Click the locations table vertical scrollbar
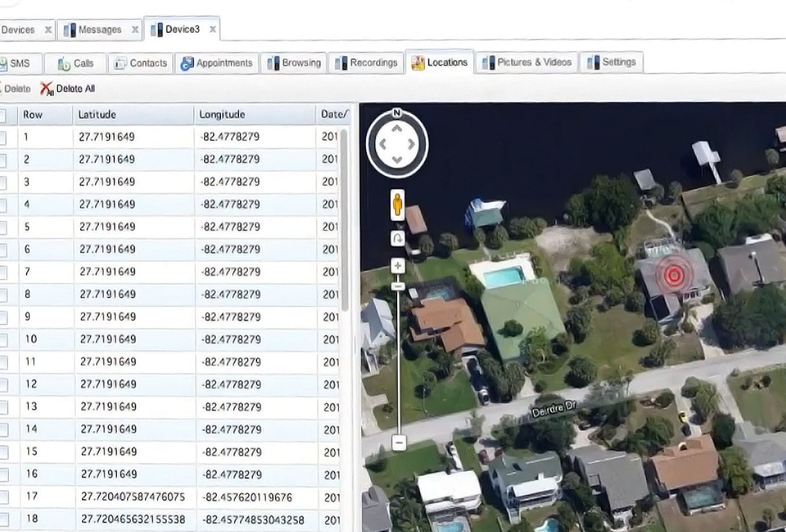786x532 pixels. (x=344, y=220)
